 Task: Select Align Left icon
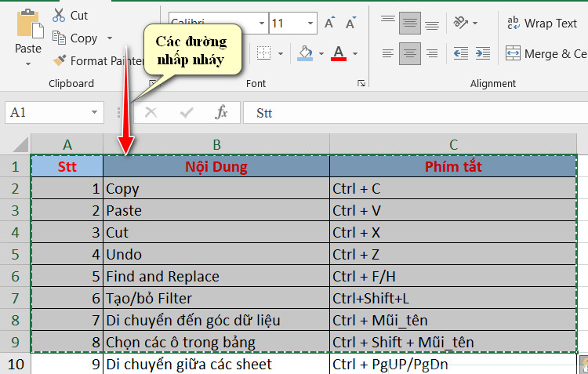click(388, 53)
